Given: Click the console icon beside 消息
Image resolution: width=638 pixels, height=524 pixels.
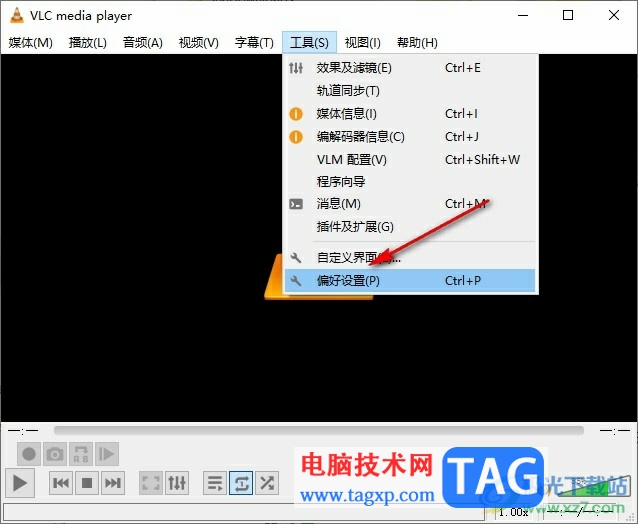Looking at the screenshot, I should click(296, 204).
